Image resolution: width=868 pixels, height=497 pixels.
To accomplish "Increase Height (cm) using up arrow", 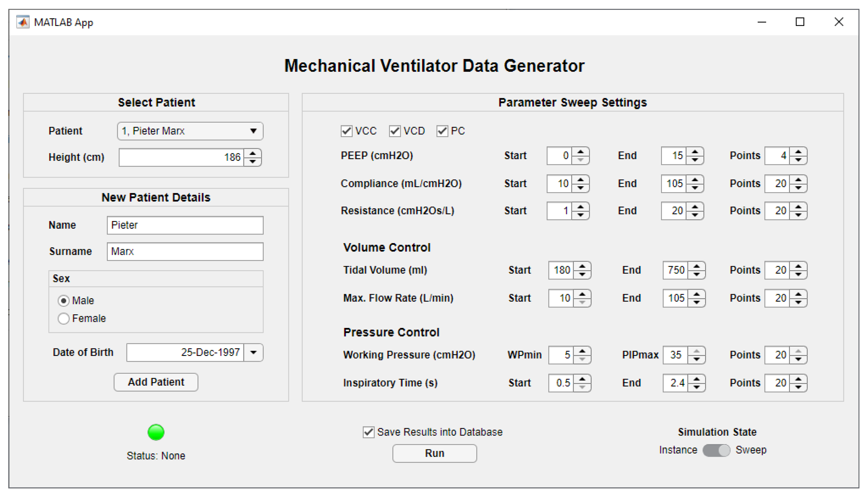I will pyautogui.click(x=252, y=153).
